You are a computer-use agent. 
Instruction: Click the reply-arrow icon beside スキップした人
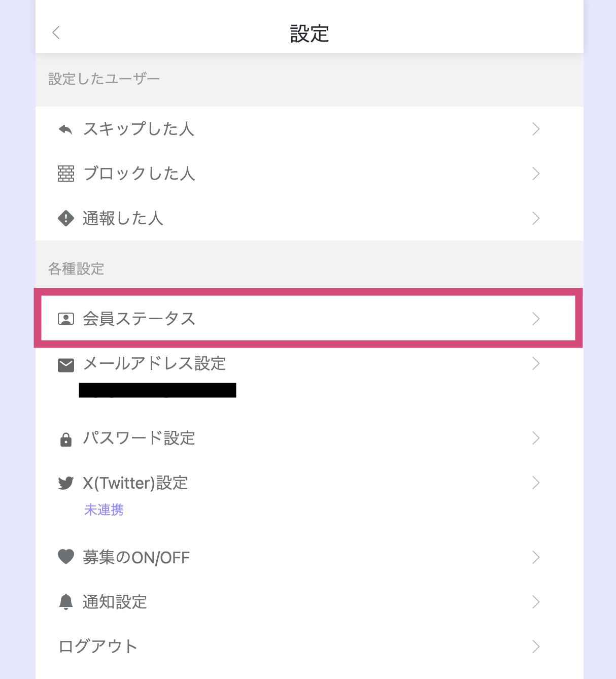65,129
